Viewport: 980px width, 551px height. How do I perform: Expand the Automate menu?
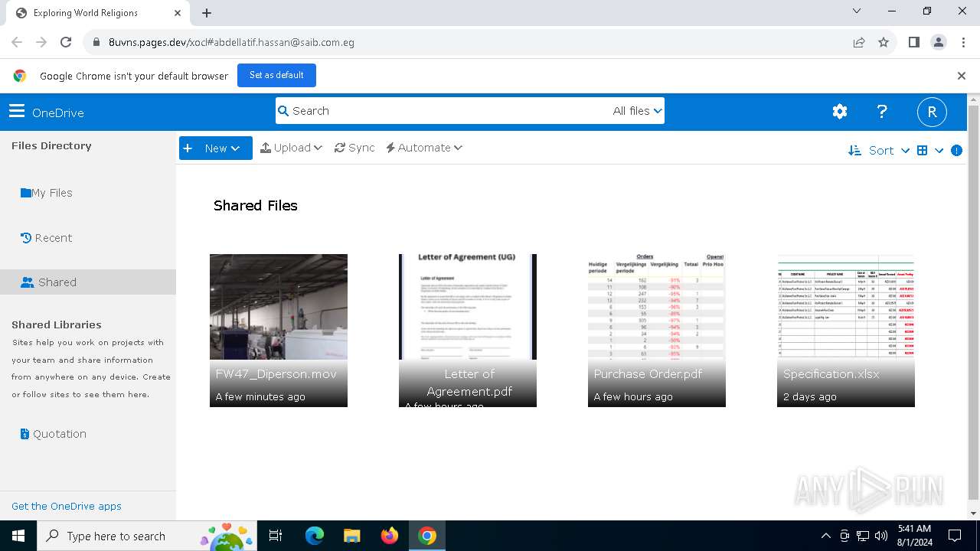(424, 148)
